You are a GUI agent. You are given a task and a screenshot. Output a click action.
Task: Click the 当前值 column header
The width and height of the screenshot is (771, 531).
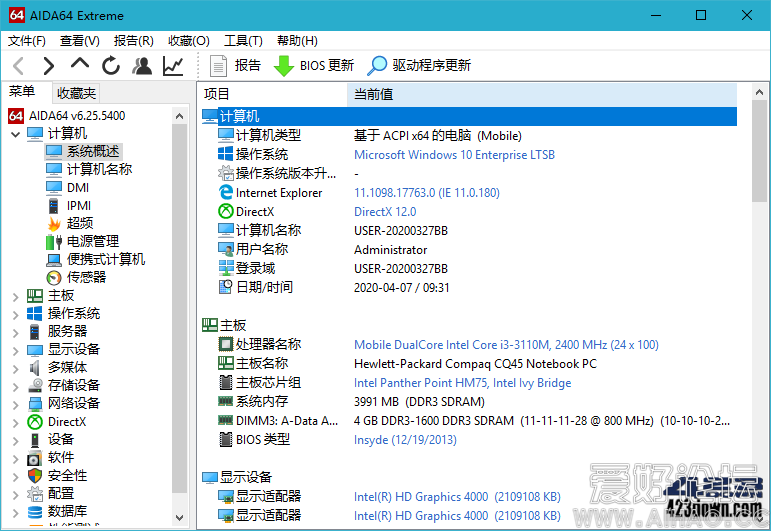point(542,94)
